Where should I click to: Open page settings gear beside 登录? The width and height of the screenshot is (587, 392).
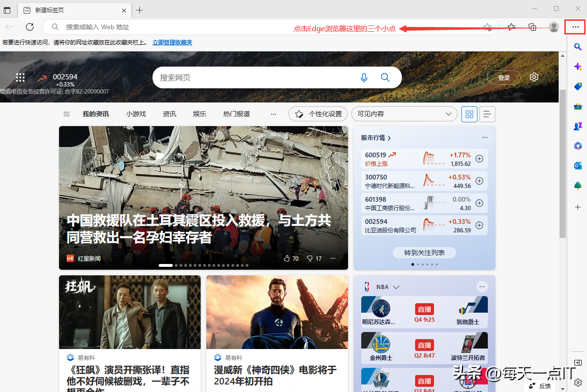point(534,77)
